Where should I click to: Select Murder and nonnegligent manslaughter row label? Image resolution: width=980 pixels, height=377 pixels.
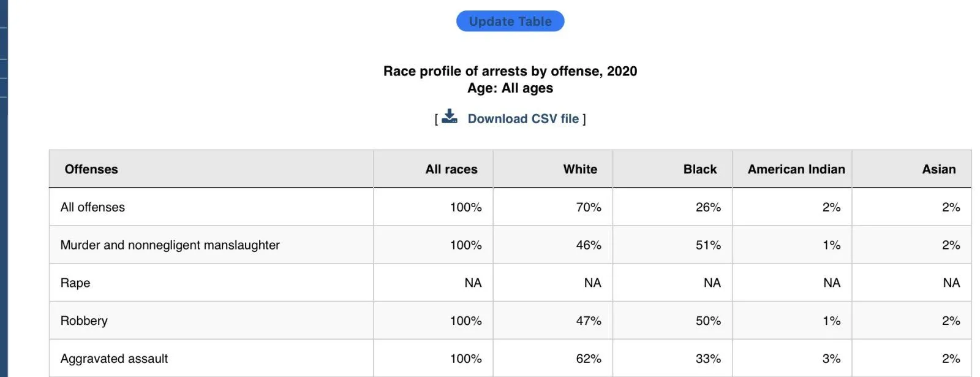click(170, 245)
